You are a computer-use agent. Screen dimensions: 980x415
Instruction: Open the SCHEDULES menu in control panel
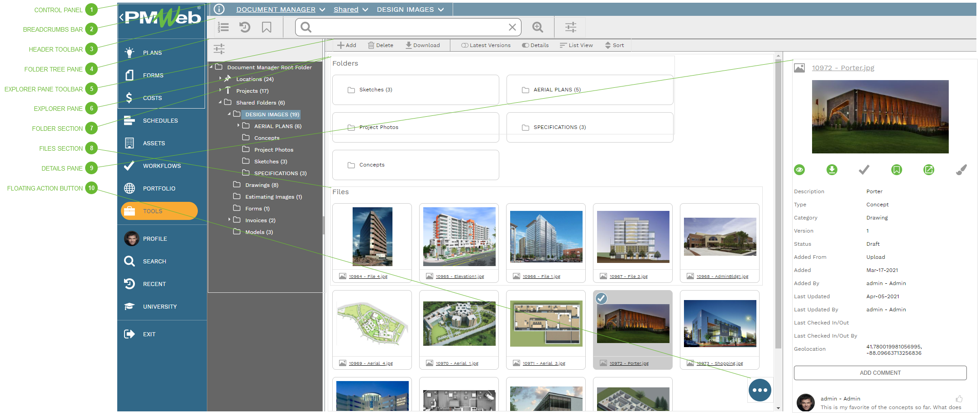click(160, 121)
